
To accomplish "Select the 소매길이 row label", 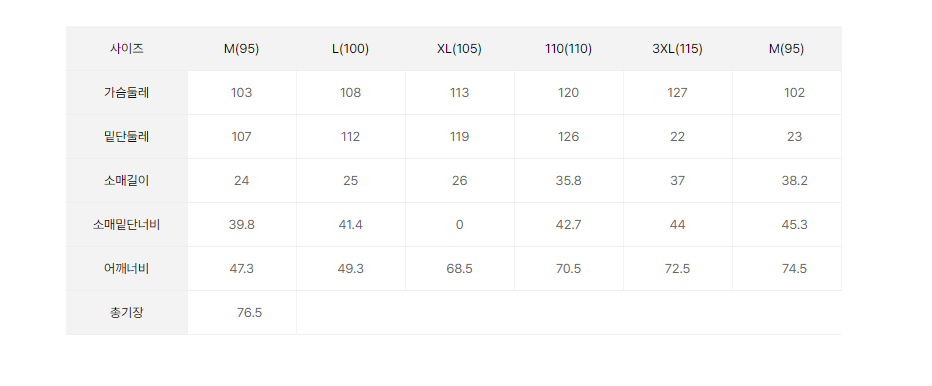I will [x=127, y=181].
